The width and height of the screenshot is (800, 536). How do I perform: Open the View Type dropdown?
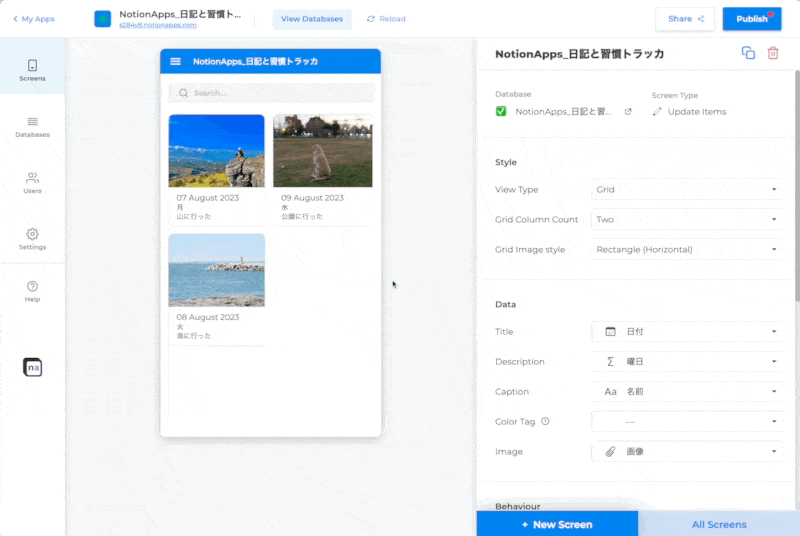[686, 189]
